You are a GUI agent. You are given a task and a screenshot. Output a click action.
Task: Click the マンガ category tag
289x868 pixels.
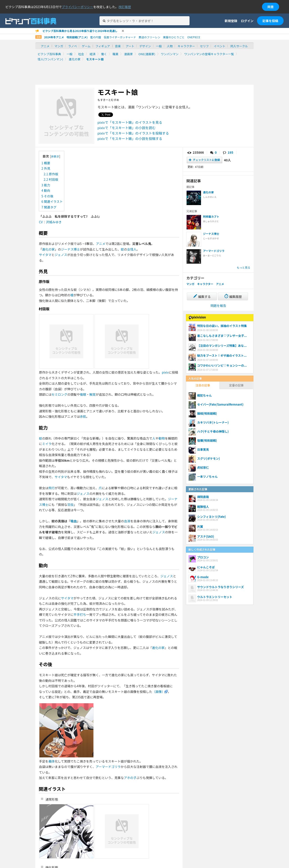tap(190, 284)
